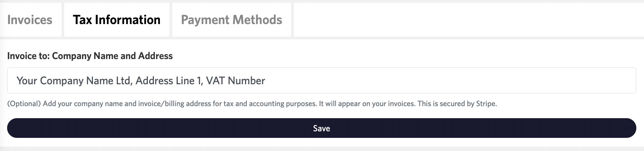644x151 pixels.
Task: Place cursor in the VAT Number placeholder input
Action: click(x=236, y=81)
